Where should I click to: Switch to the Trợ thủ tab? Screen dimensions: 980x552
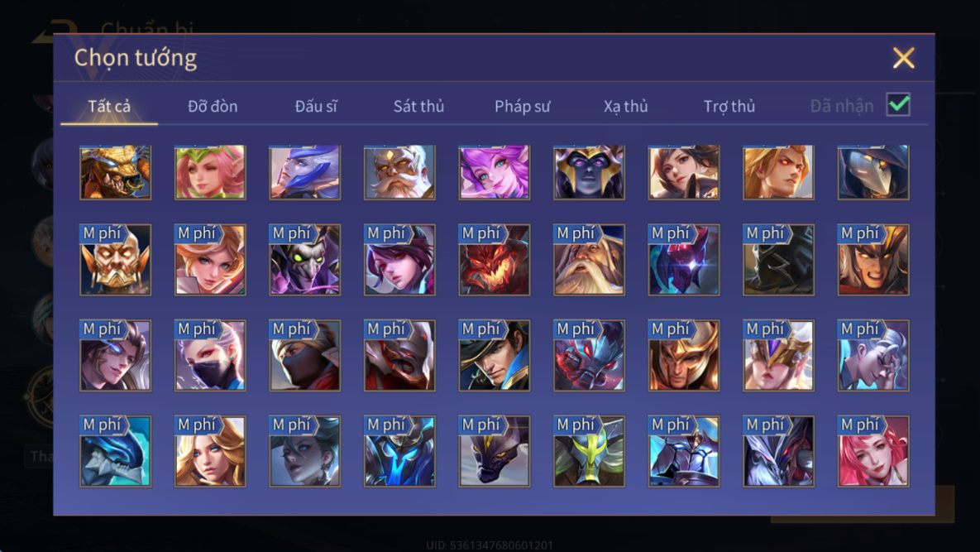(x=729, y=106)
